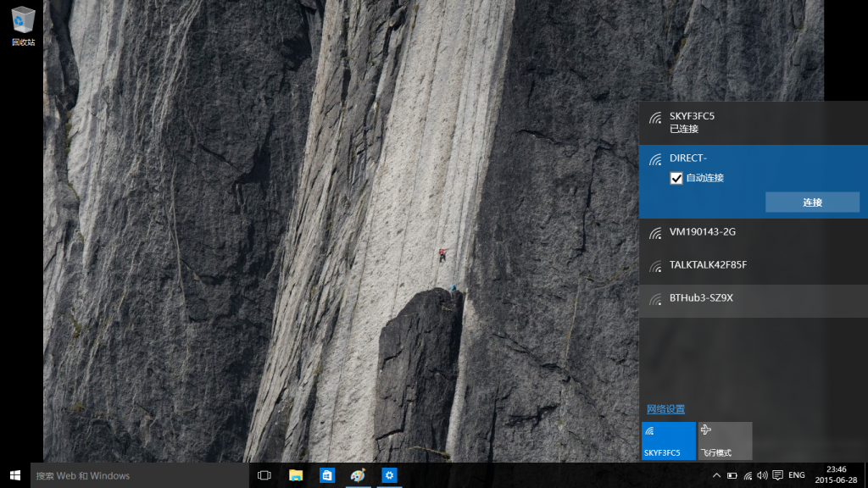Image resolution: width=868 pixels, height=488 pixels.
Task: Open Task View from the taskbar
Action: (x=264, y=475)
